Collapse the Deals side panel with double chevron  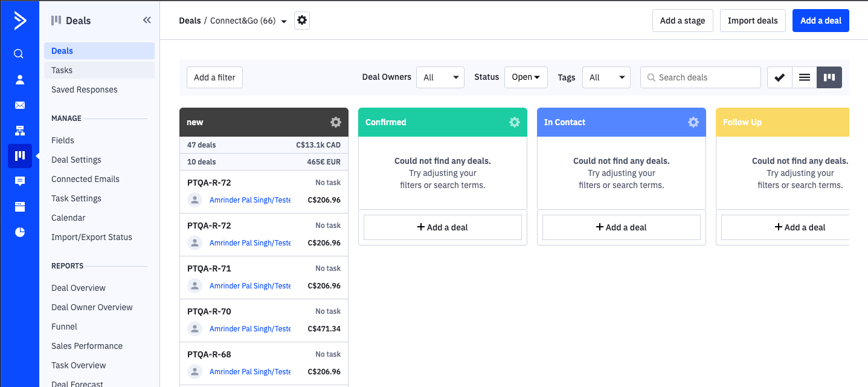(147, 21)
